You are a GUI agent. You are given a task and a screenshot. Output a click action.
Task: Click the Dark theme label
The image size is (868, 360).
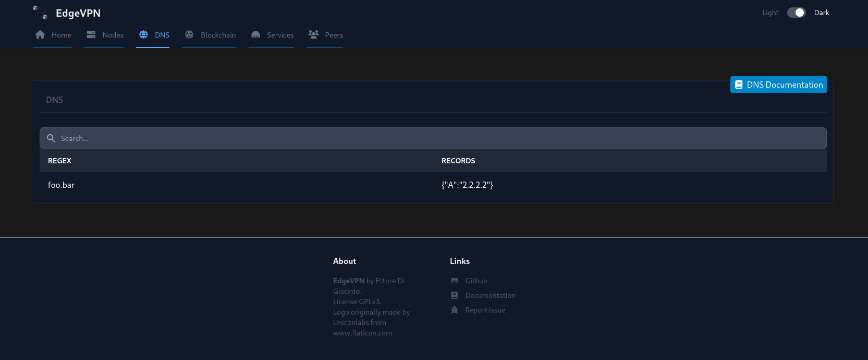tap(822, 13)
